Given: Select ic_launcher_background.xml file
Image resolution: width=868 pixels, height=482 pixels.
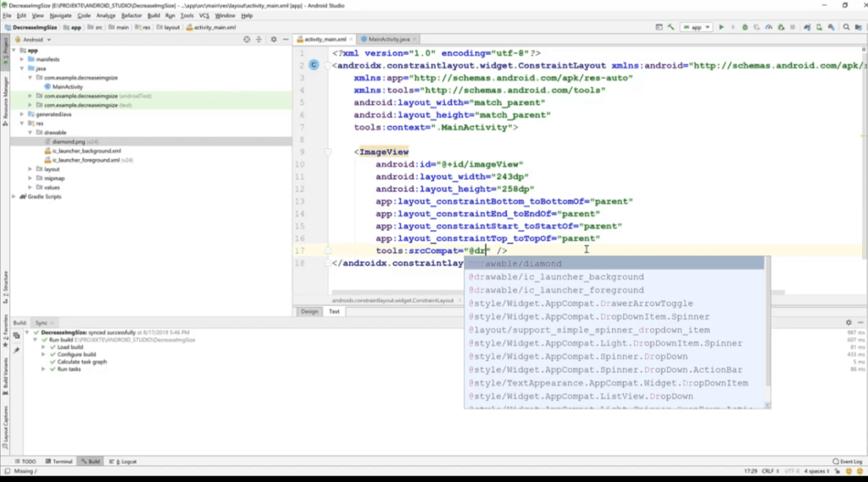Looking at the screenshot, I should [x=82, y=151].
